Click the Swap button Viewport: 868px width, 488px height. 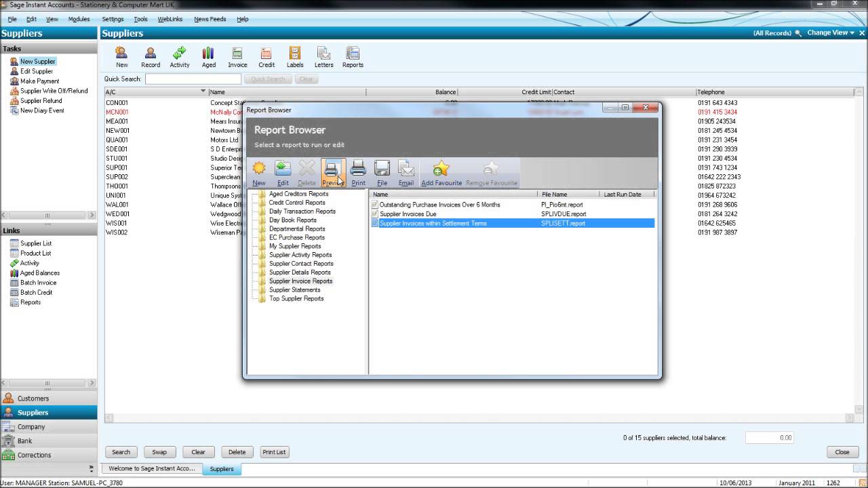click(x=159, y=452)
